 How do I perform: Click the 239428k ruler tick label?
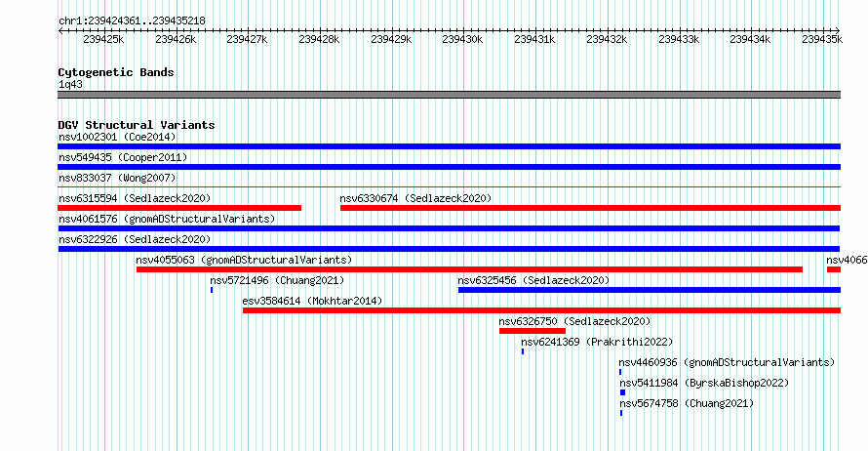click(x=319, y=39)
